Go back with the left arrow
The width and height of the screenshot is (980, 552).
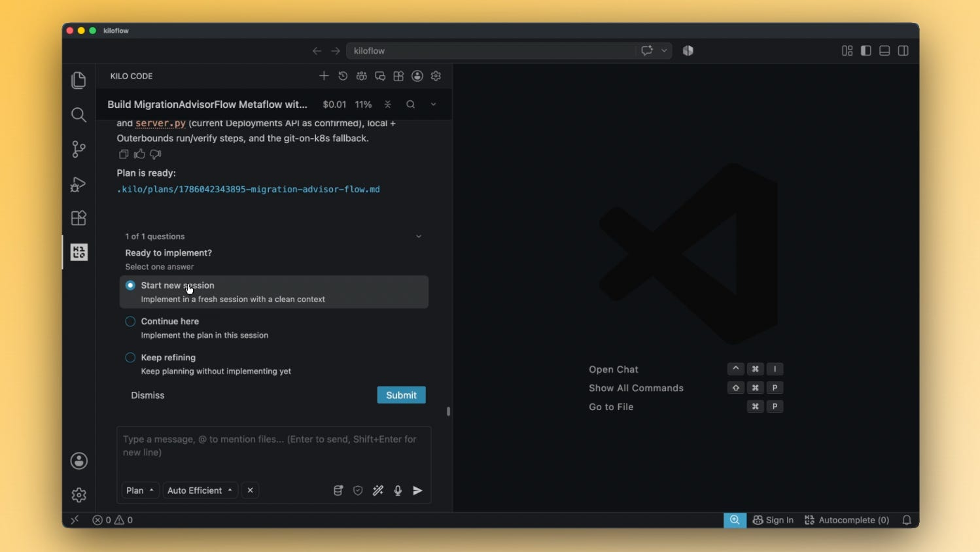pos(317,51)
